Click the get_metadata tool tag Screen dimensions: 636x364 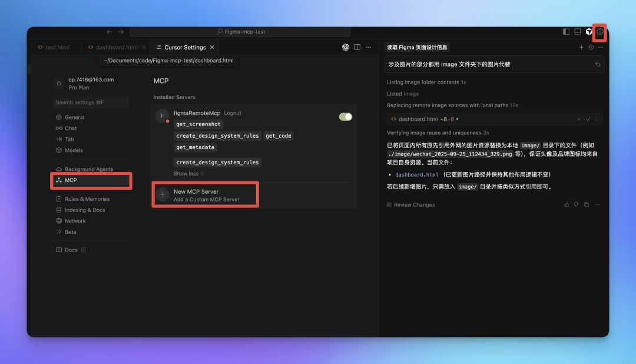(195, 147)
